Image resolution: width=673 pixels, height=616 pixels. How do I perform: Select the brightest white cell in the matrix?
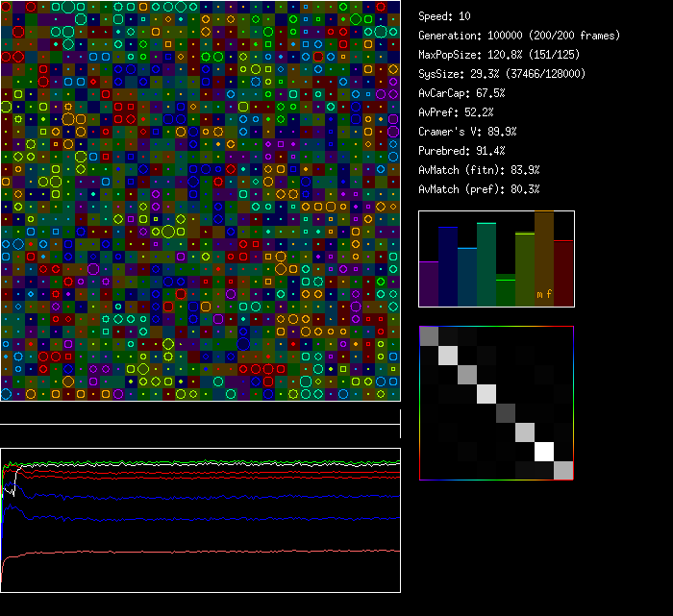544,451
